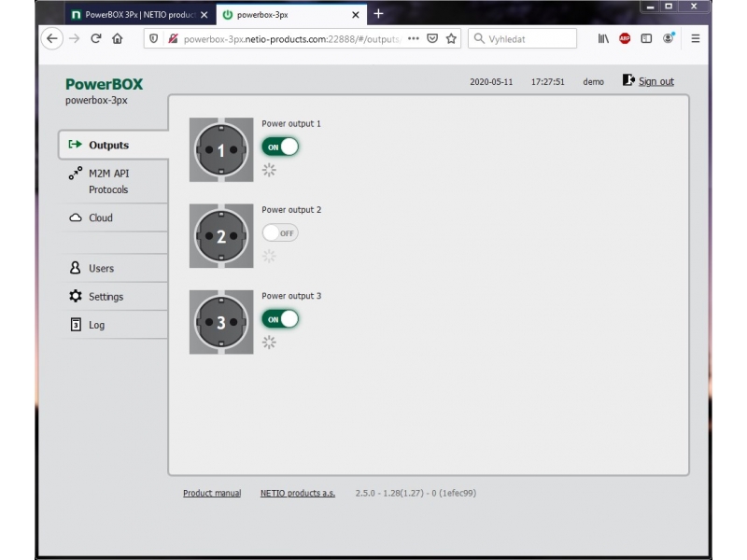This screenshot has width=747, height=560.
Task: Open the hamburger application menu
Action: pyautogui.click(x=696, y=38)
